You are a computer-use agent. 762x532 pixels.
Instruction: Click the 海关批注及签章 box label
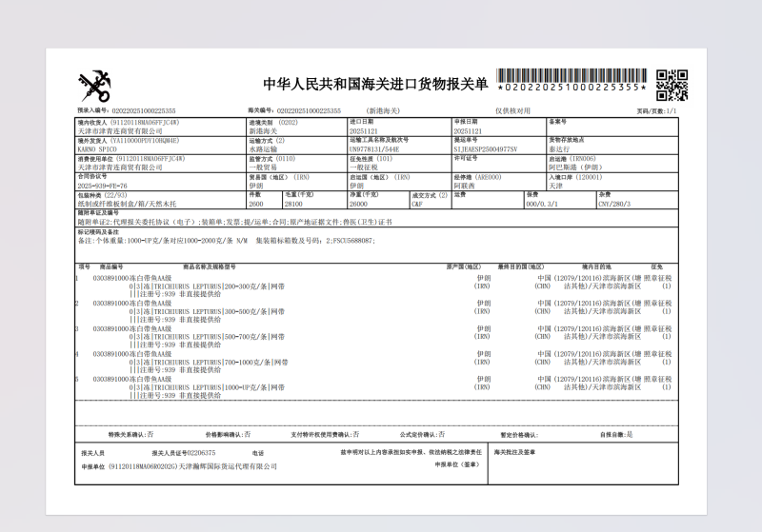(514, 452)
